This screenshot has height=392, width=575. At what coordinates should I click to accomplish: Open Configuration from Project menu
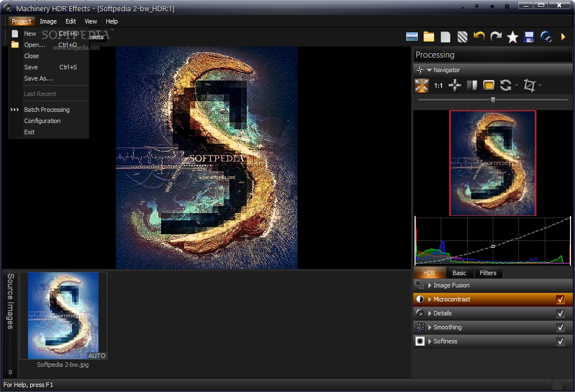click(49, 121)
